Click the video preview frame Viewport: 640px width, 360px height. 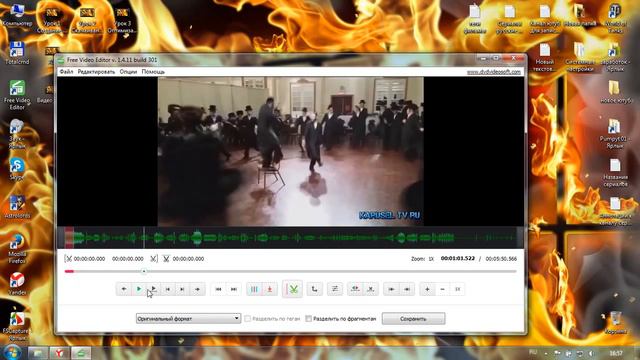(291, 151)
